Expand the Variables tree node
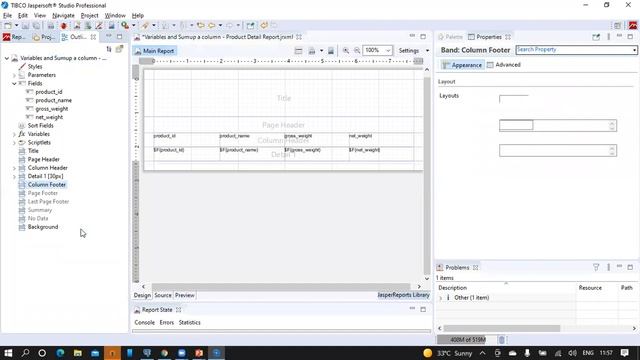 pos(14,134)
